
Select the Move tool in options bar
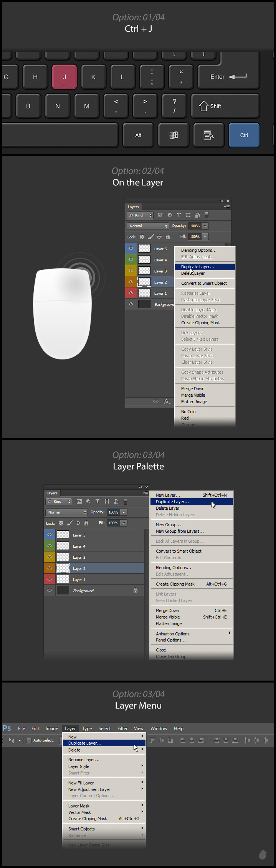coord(12,740)
